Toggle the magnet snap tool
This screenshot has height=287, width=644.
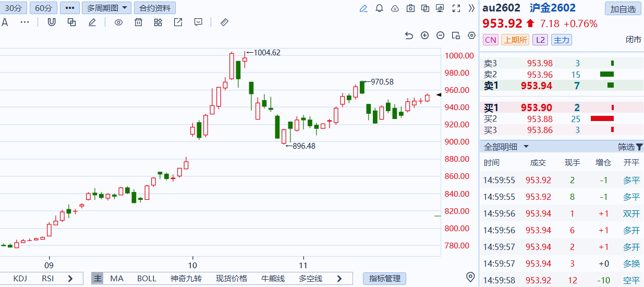52,22
